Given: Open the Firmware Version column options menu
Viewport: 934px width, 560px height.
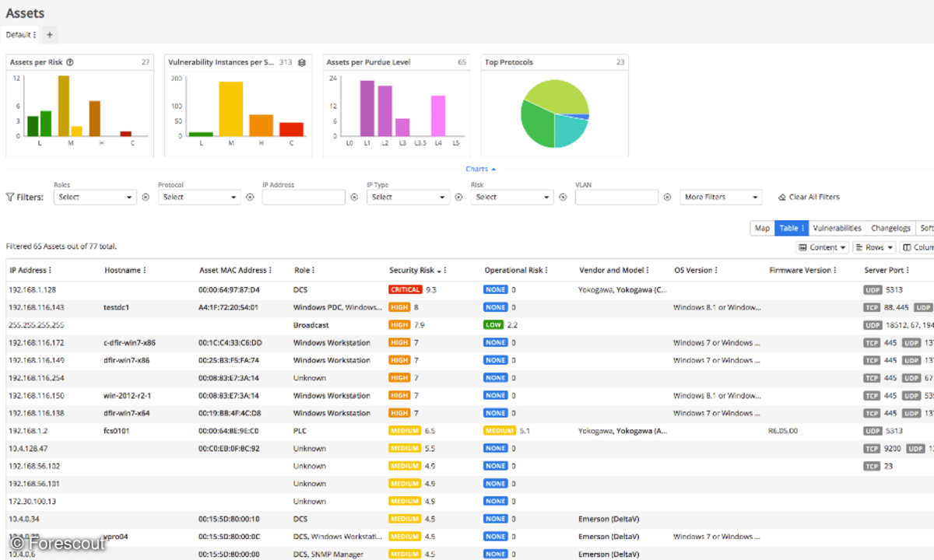Looking at the screenshot, I should pyautogui.click(x=835, y=271).
